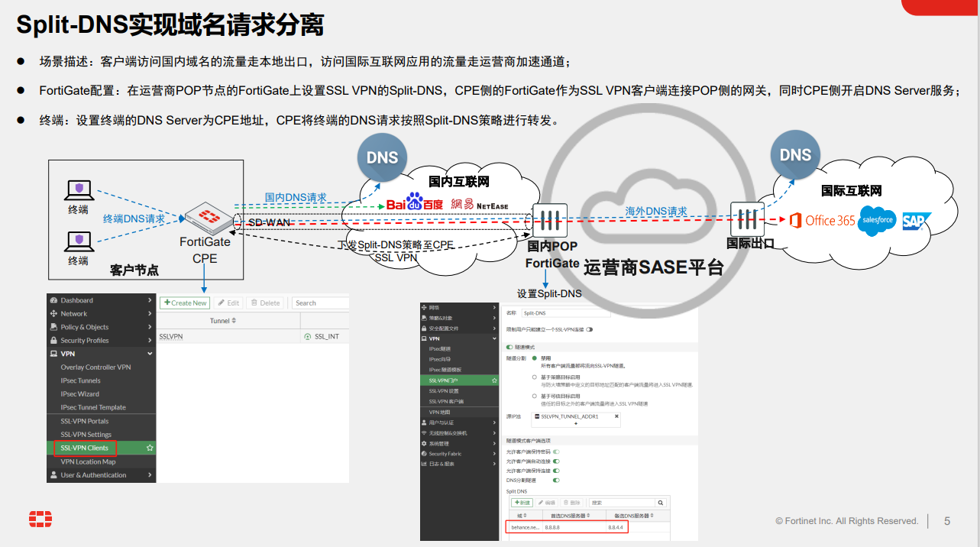Toggle the DNS分割隧道 switch
This screenshot has height=547, width=980.
556,481
